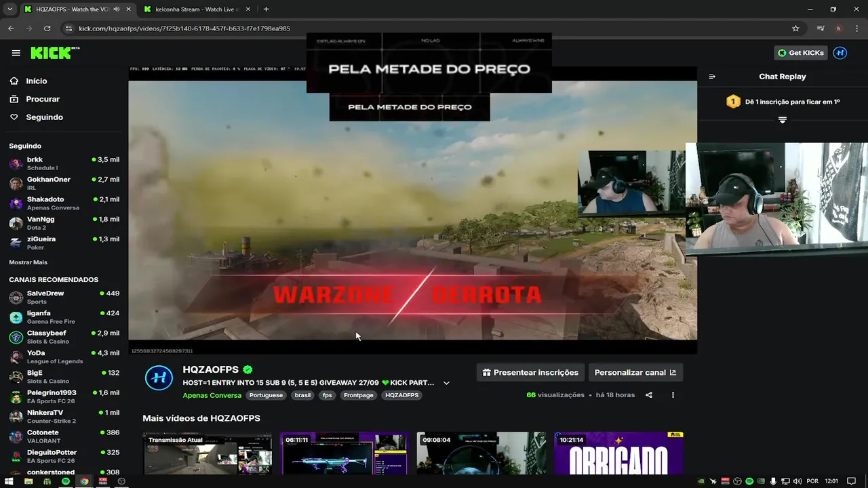Open SalveDrew recommended channel

(64, 297)
